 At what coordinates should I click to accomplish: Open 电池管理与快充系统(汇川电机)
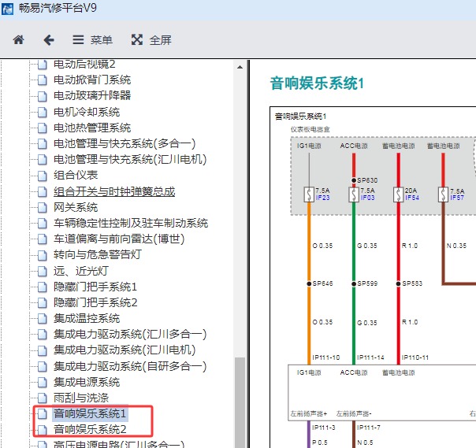point(130,159)
